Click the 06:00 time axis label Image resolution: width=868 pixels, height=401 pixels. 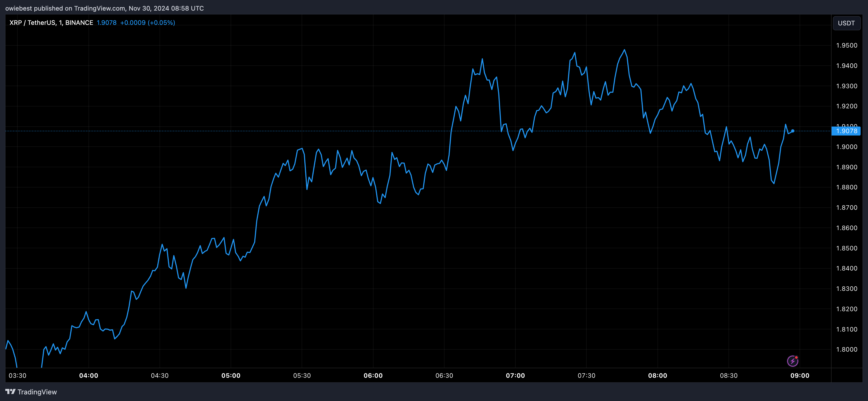373,375
